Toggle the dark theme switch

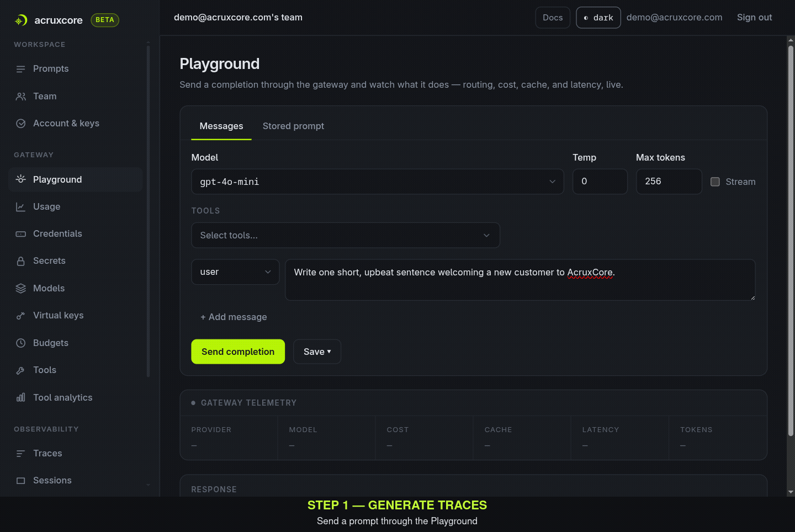pyautogui.click(x=598, y=18)
